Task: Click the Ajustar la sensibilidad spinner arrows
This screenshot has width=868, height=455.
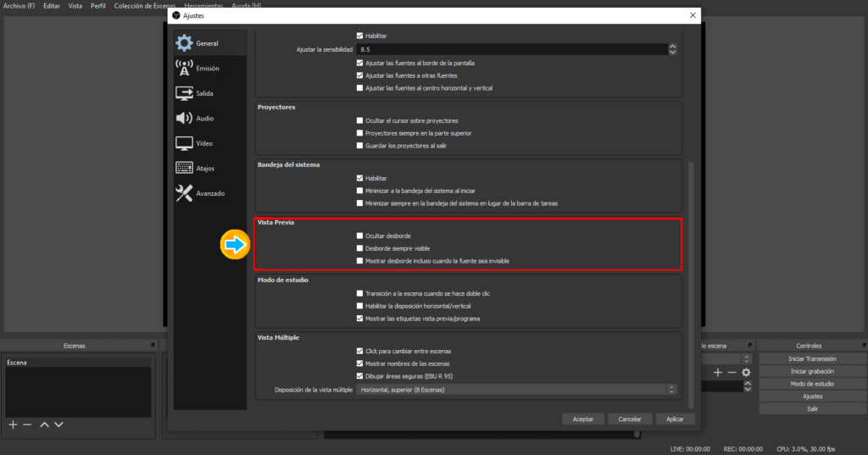Action: 673,50
